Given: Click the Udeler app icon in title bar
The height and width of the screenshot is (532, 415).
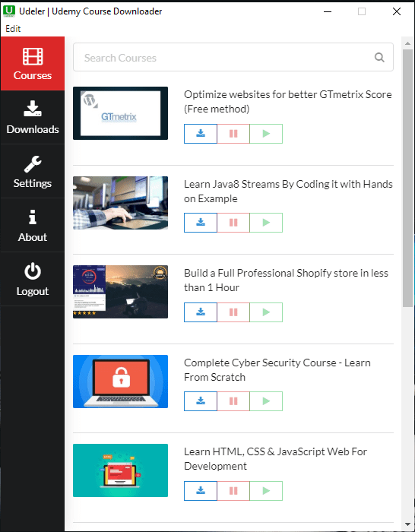Looking at the screenshot, I should click(9, 11).
